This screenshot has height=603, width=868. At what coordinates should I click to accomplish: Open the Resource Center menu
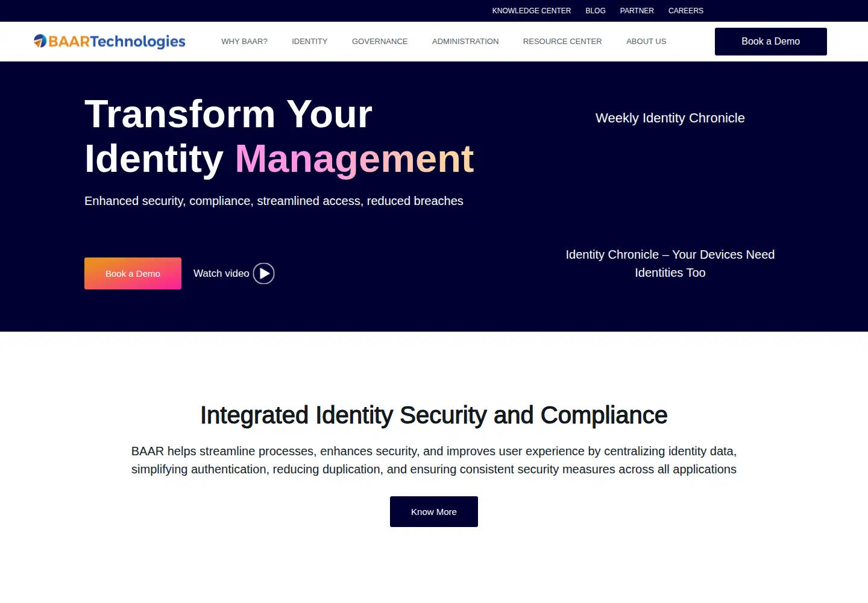562,42
